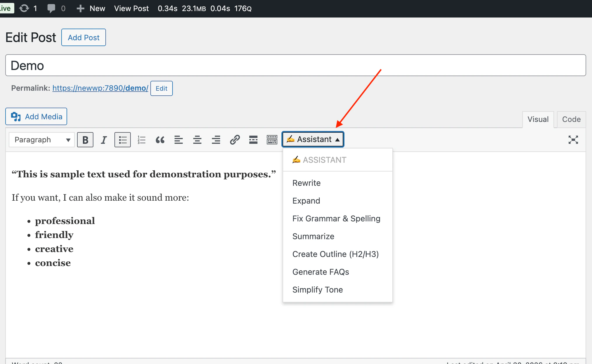This screenshot has height=364, width=592.
Task: Open the Paragraph format dropdown
Action: 42,140
